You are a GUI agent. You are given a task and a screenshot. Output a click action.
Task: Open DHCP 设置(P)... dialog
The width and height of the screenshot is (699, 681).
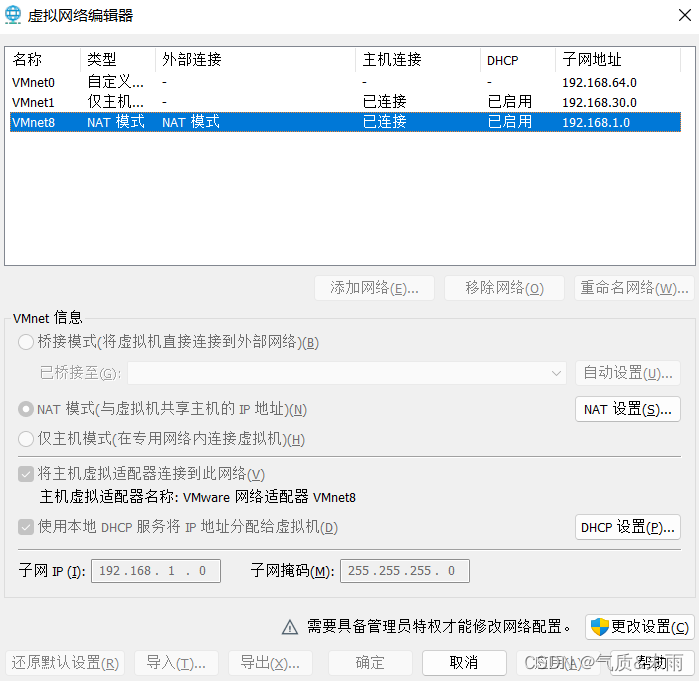coord(628,527)
